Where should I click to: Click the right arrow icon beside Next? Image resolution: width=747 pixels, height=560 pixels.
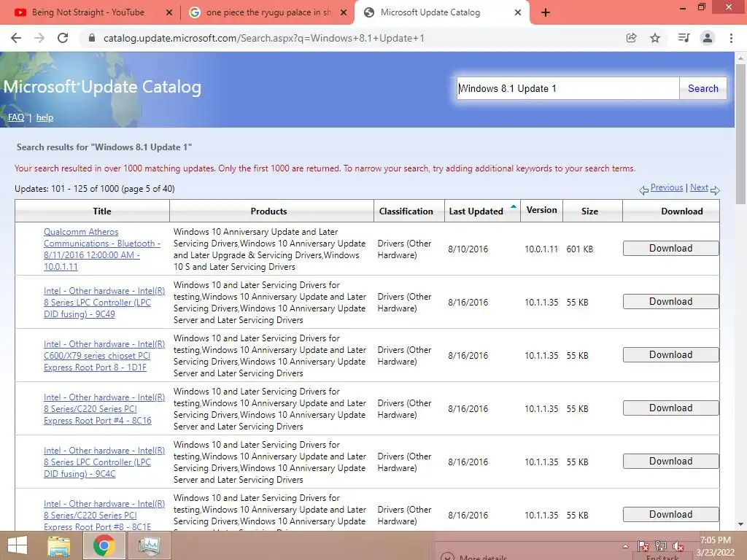coord(715,190)
